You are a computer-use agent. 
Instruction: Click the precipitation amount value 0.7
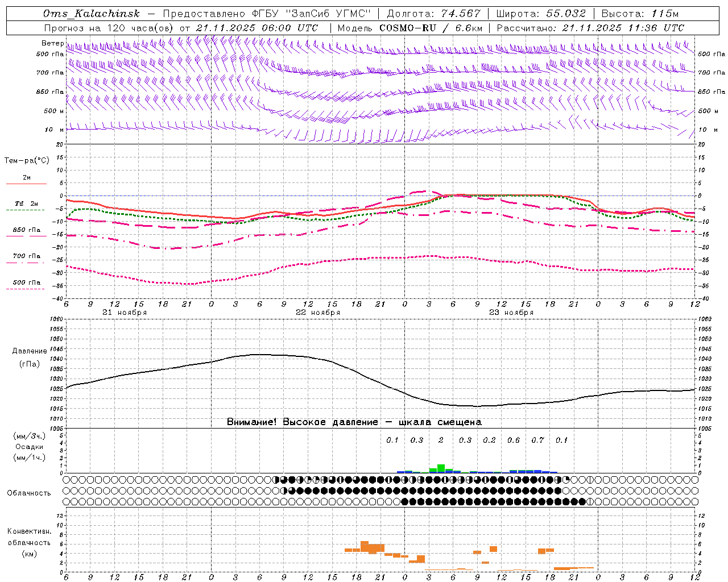(x=537, y=440)
